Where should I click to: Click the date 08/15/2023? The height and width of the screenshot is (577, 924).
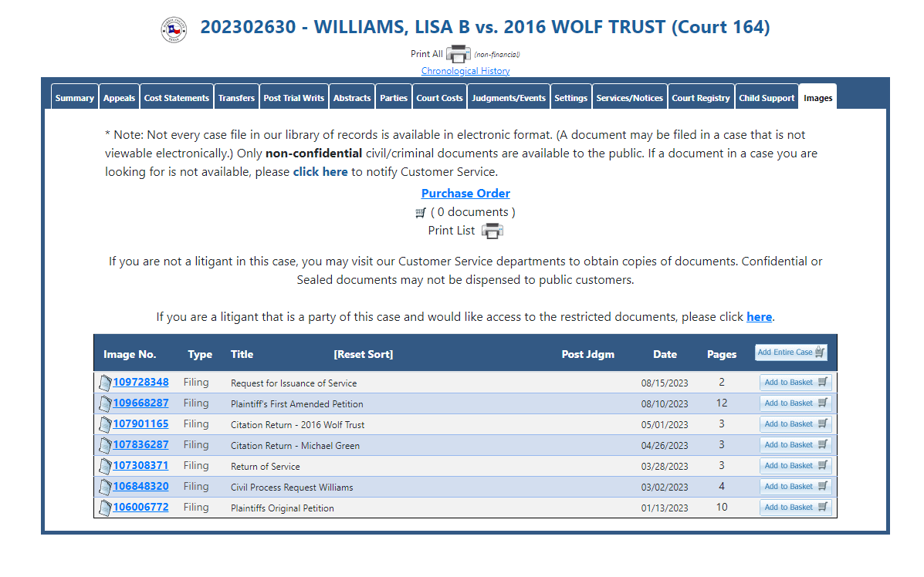point(665,383)
